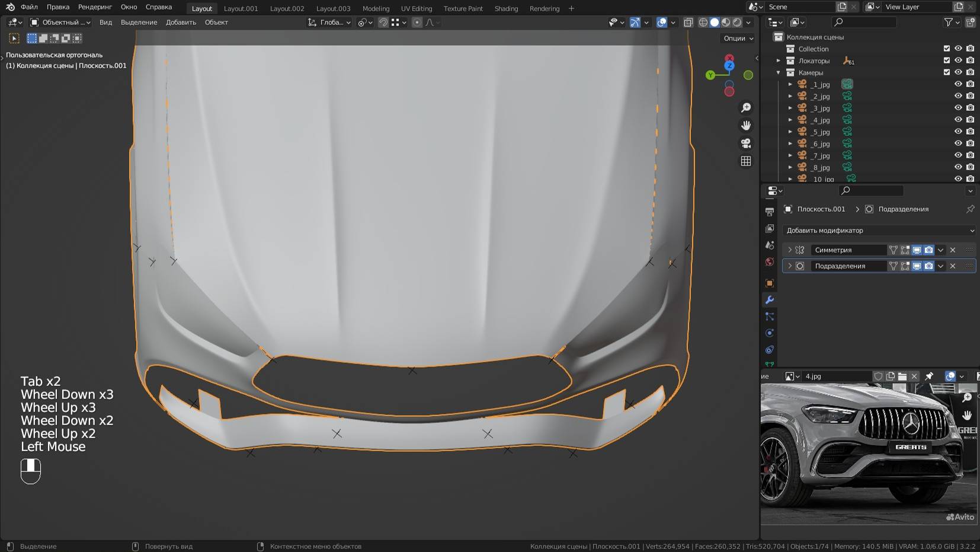The image size is (980, 552).
Task: Expand the Локаторы collection
Action: click(x=779, y=60)
